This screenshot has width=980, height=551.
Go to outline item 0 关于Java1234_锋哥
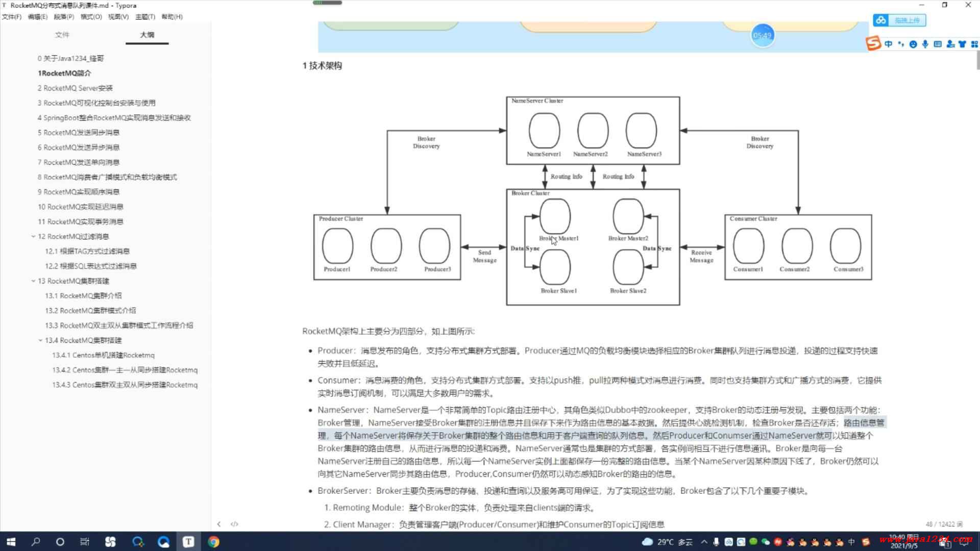(x=70, y=58)
